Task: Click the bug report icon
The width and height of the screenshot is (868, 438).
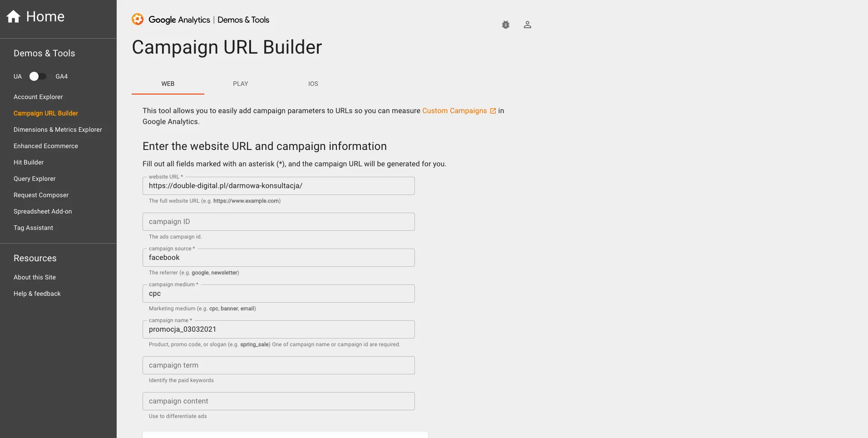Action: (506, 25)
